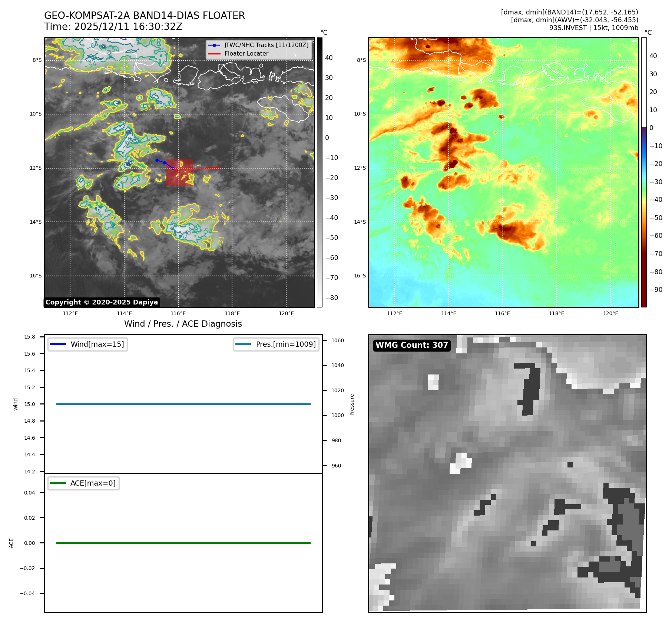Click the Wind / Pres. / ACE Diagnosis heading

click(183, 324)
